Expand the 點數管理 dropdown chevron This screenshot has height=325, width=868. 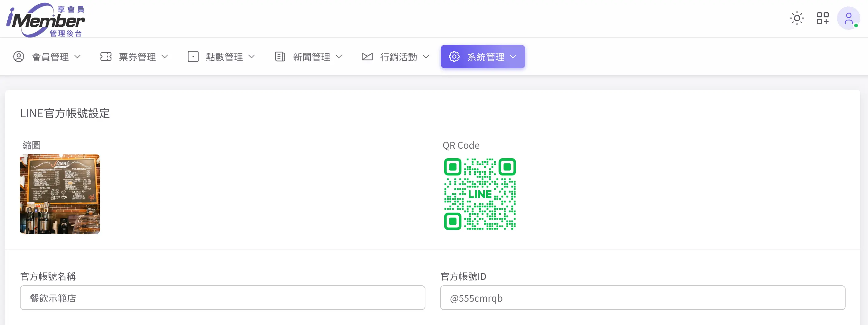[x=252, y=57]
